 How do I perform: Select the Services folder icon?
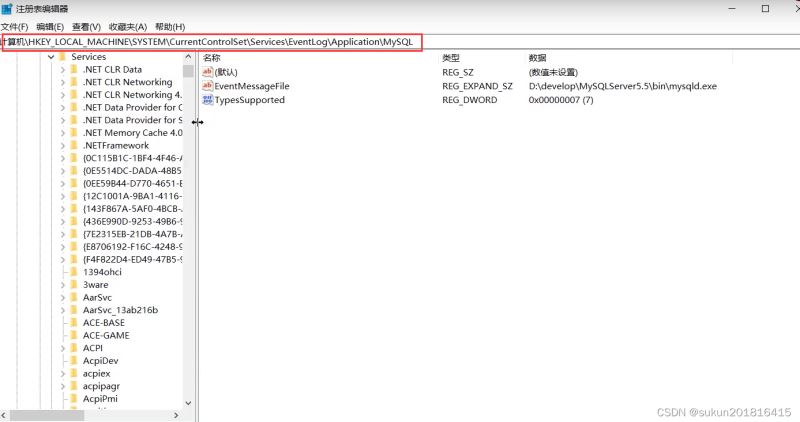(x=62, y=57)
